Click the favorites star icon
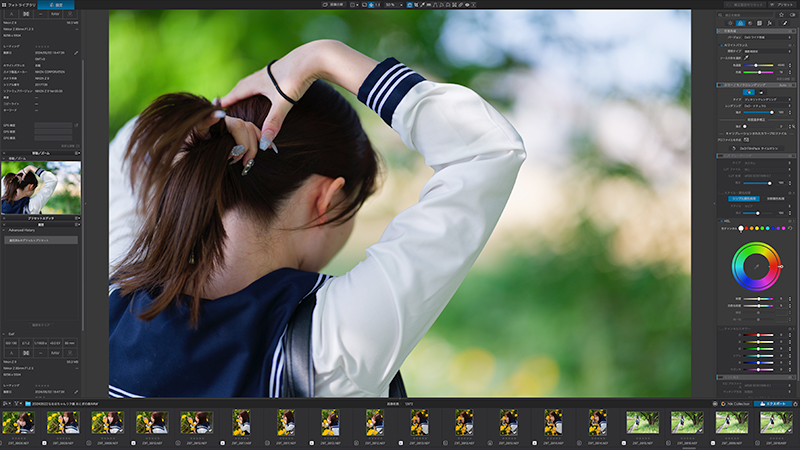 click(x=781, y=15)
